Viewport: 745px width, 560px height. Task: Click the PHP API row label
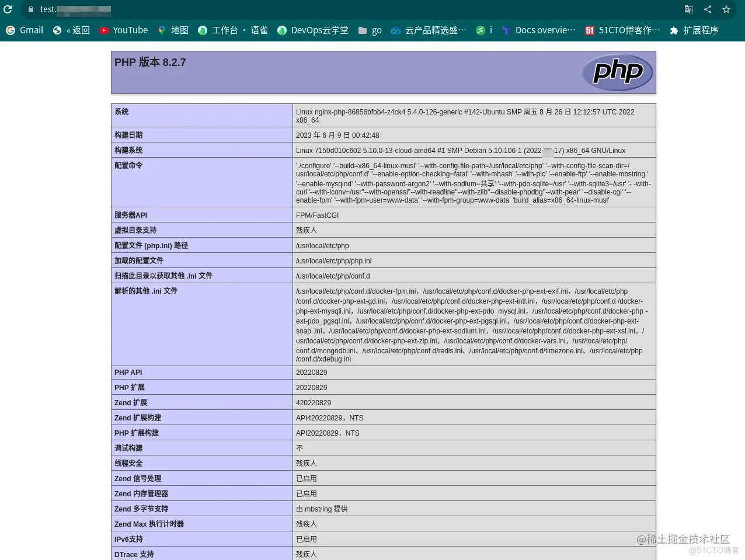click(128, 373)
